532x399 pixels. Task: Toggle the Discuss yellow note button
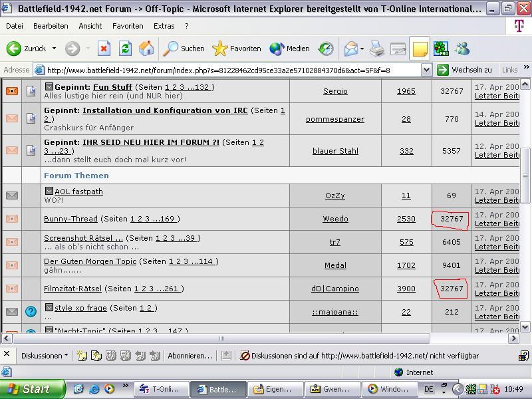[420, 49]
